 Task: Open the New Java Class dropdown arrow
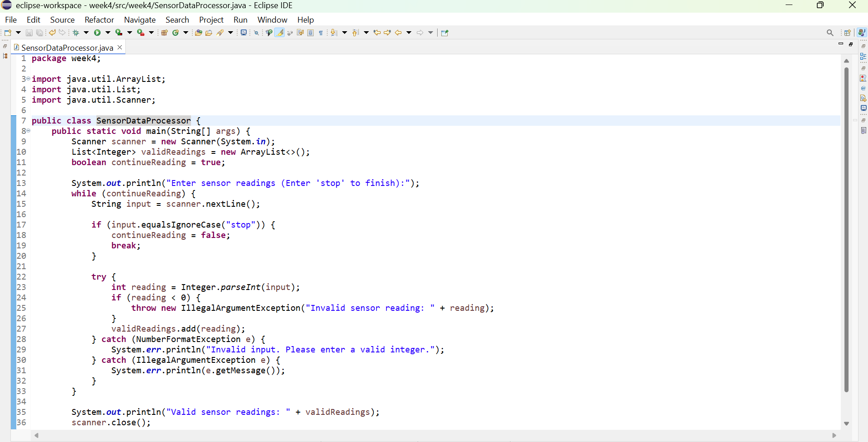(186, 33)
